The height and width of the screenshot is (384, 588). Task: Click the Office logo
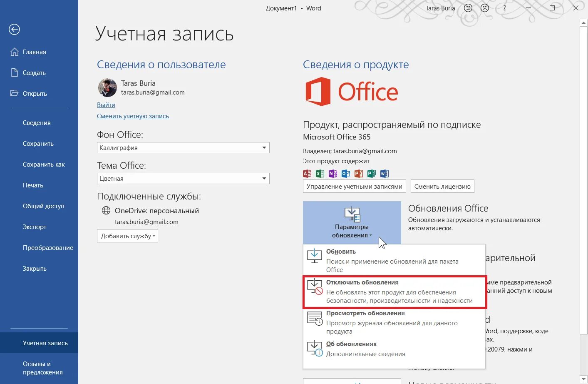coord(352,92)
